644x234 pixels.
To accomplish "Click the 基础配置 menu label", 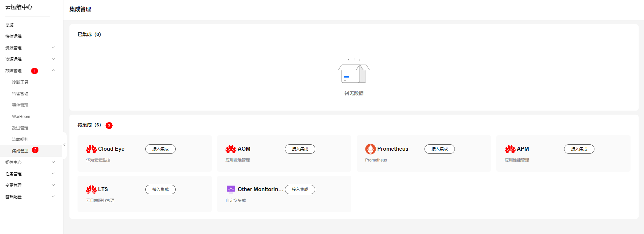I will pyautogui.click(x=13, y=197).
